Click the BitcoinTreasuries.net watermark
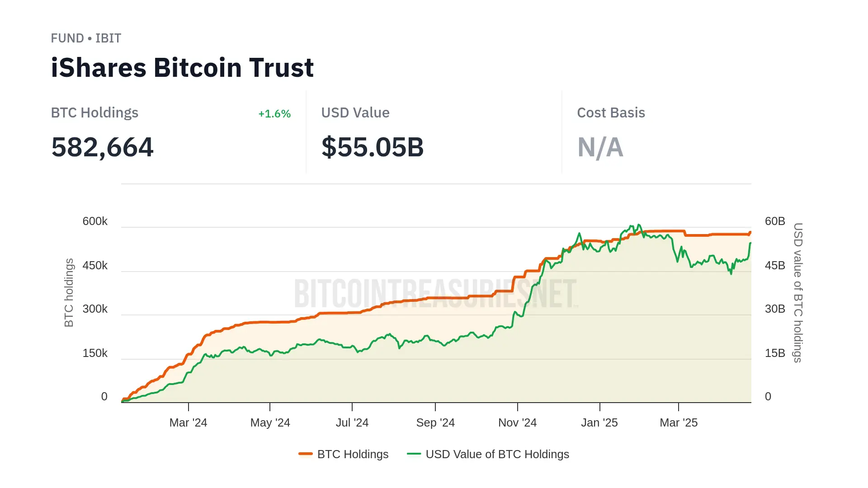The image size is (868, 488). pyautogui.click(x=435, y=294)
